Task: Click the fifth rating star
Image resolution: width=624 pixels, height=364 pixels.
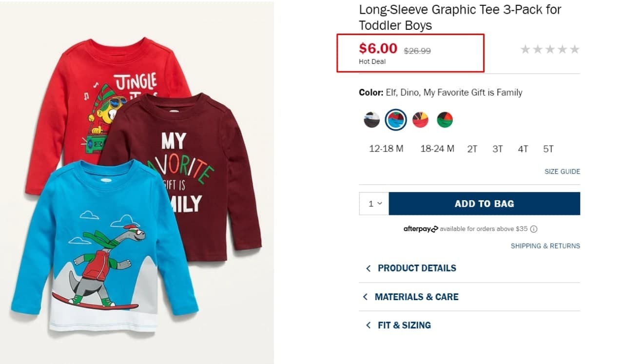Action: 575,49
